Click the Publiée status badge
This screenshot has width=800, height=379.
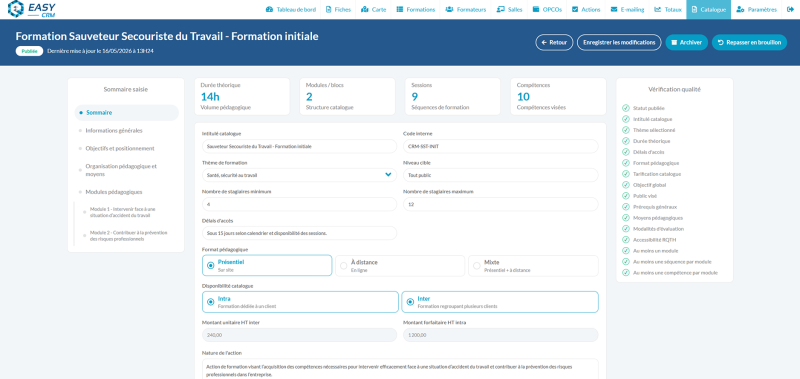(x=29, y=51)
